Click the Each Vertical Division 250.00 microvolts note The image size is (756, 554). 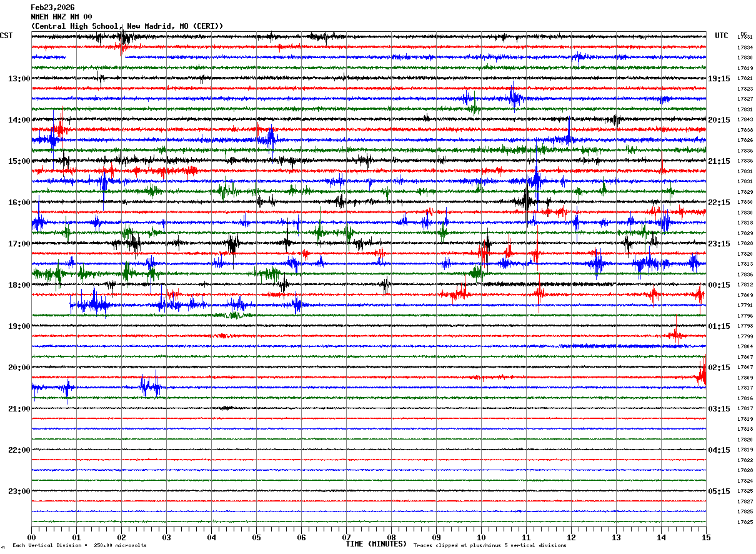pos(79,546)
